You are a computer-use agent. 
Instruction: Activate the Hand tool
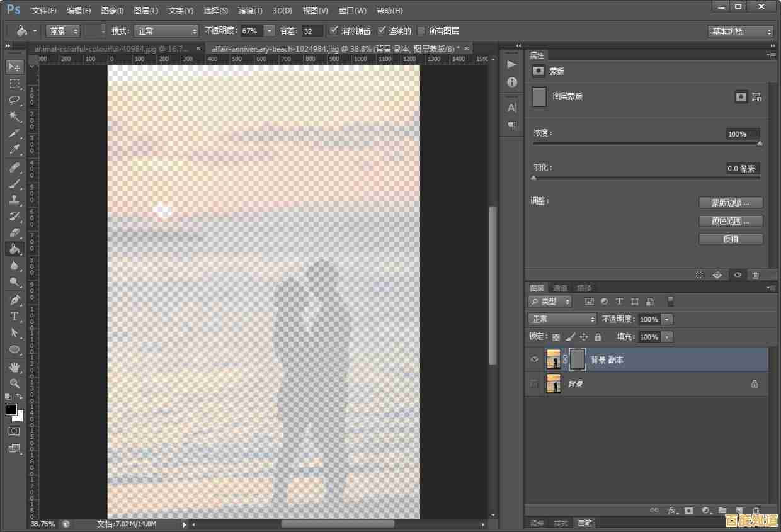point(14,366)
